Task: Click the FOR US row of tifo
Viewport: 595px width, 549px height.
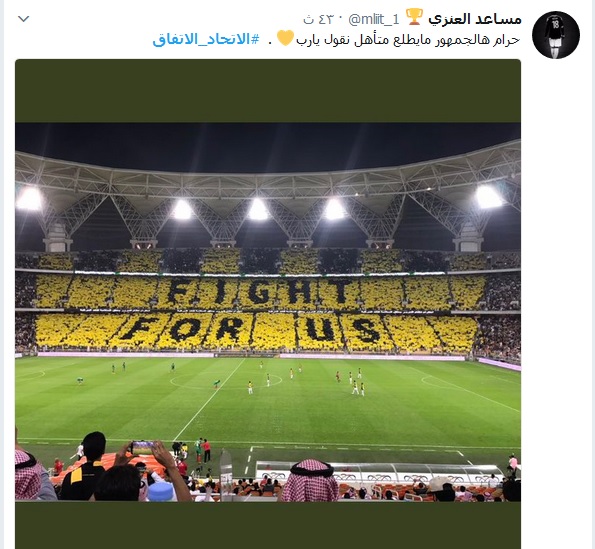Action: 251,329
